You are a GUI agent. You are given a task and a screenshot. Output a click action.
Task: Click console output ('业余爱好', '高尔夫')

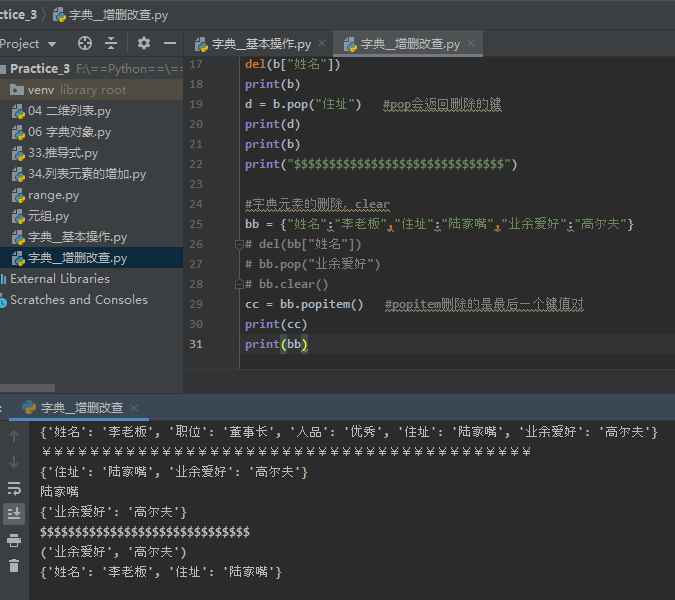[114, 552]
